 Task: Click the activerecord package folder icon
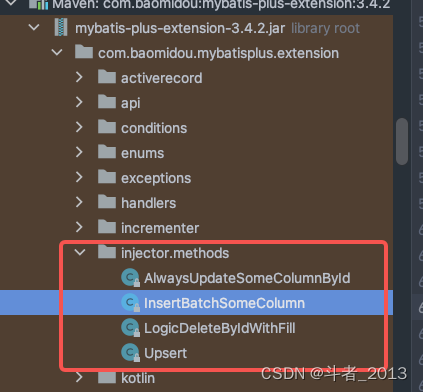tap(107, 77)
